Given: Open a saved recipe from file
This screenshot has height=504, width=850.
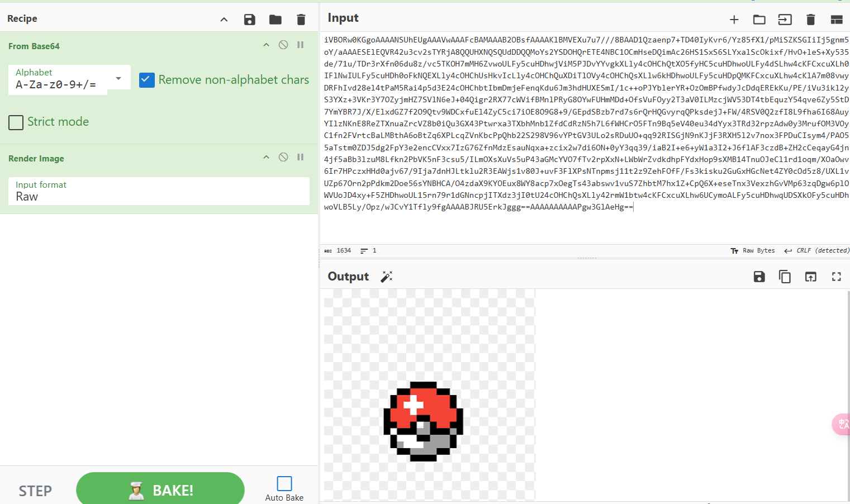Looking at the screenshot, I should point(275,19).
